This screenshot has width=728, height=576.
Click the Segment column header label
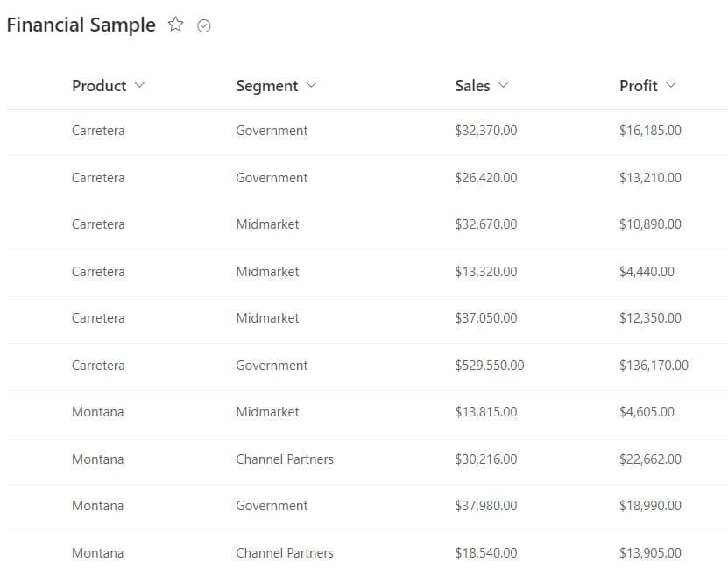[267, 86]
